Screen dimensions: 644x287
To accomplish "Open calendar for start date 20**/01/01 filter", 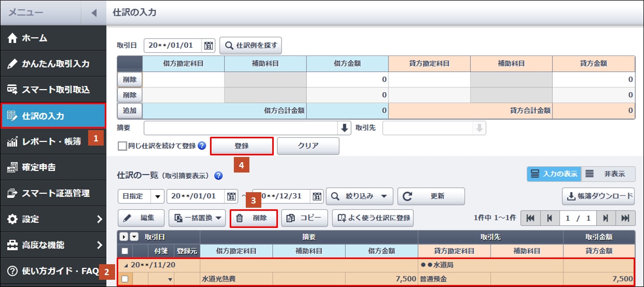I will click(x=232, y=196).
